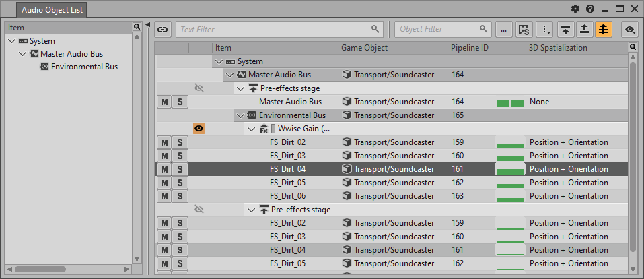Solo the Master Audio Bus object row

click(180, 102)
